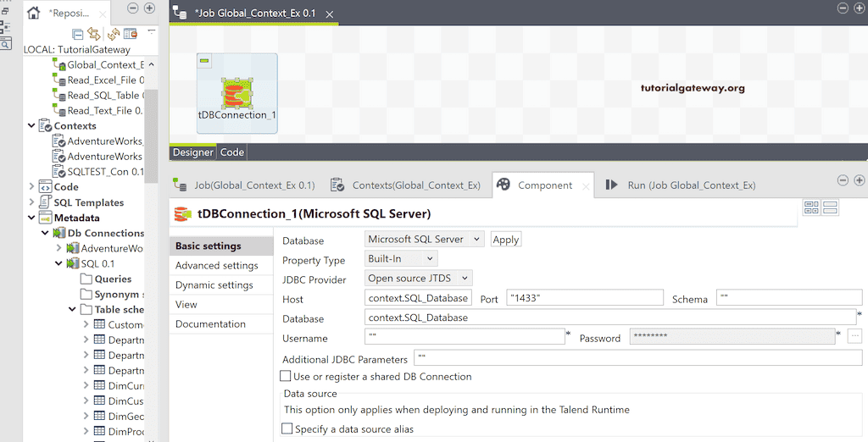Click the Apply button
868x442 pixels.
506,240
